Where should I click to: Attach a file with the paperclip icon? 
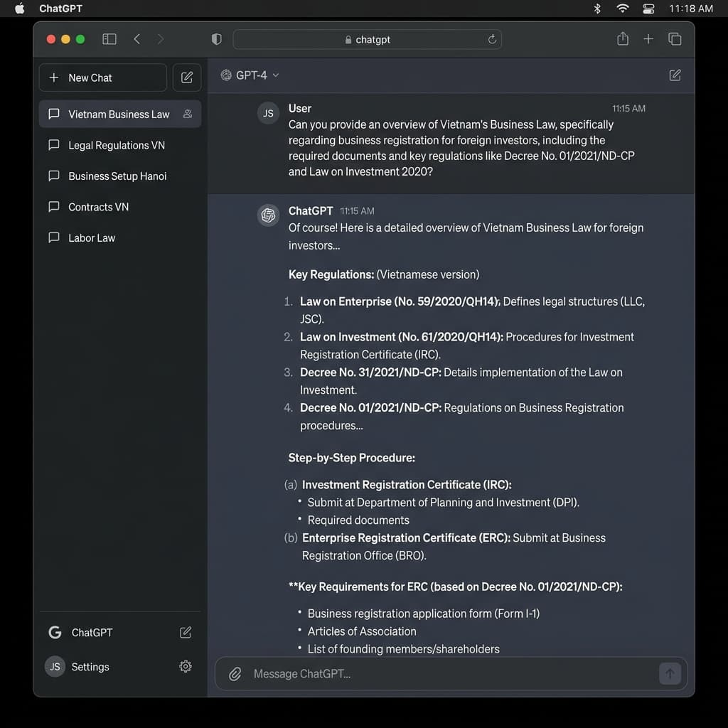[x=235, y=674]
